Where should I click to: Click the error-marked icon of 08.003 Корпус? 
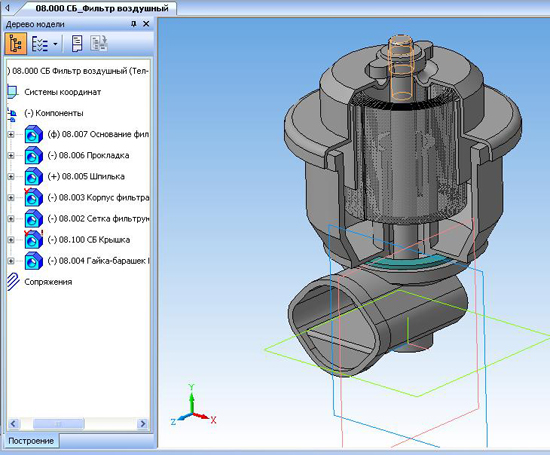coord(33,198)
